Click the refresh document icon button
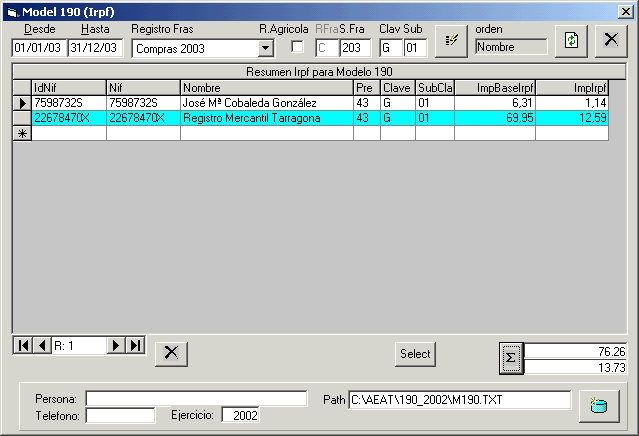Viewport: 639px width, 436px height. pos(571,40)
